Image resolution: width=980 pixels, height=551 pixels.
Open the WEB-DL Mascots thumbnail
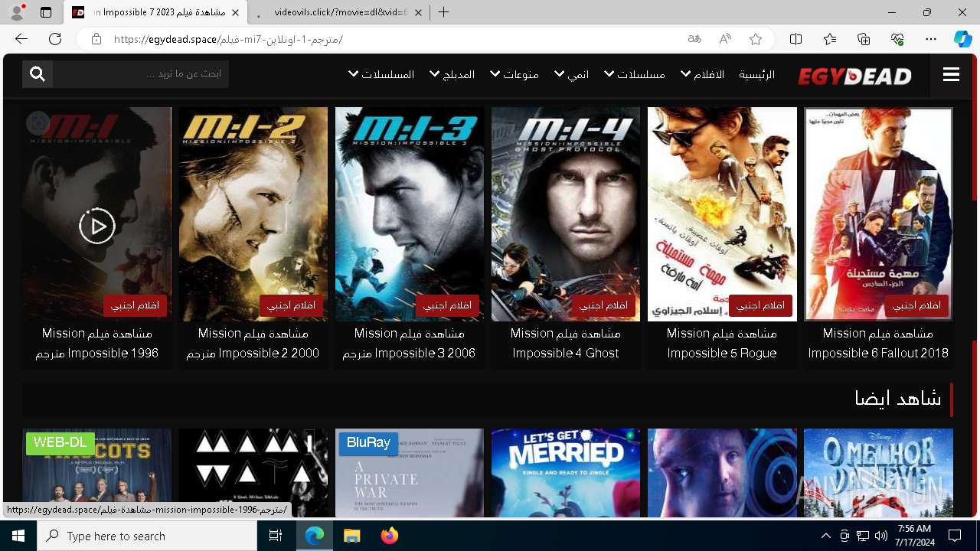click(x=97, y=473)
